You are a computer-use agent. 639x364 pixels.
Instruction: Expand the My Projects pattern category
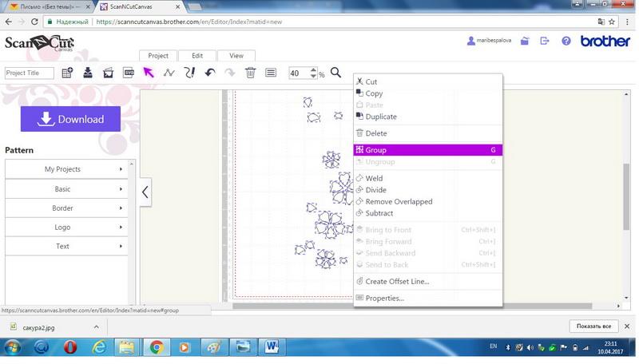click(x=66, y=169)
